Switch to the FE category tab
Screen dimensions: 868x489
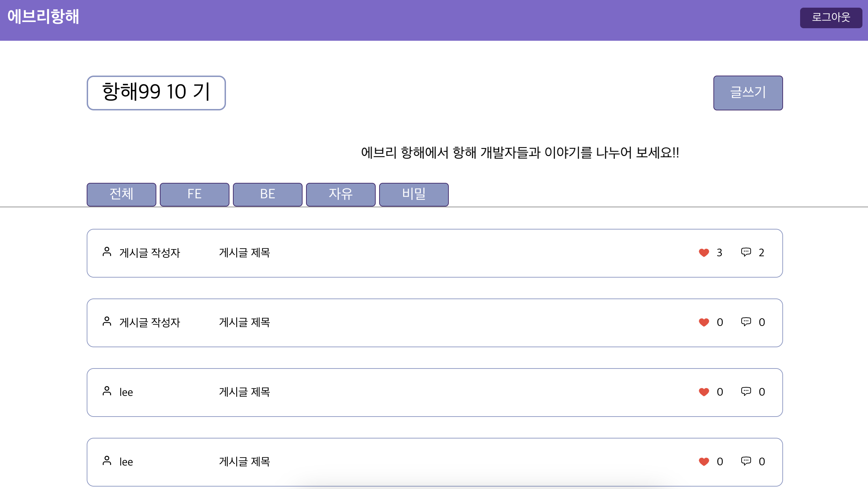tap(194, 194)
